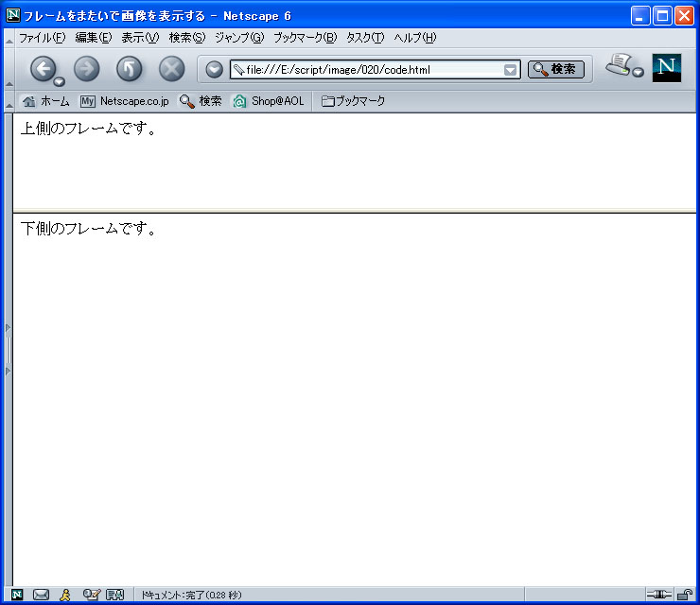The height and width of the screenshot is (605, 700).
Task: Click the padlock security icon in the status bar
Action: click(x=684, y=595)
